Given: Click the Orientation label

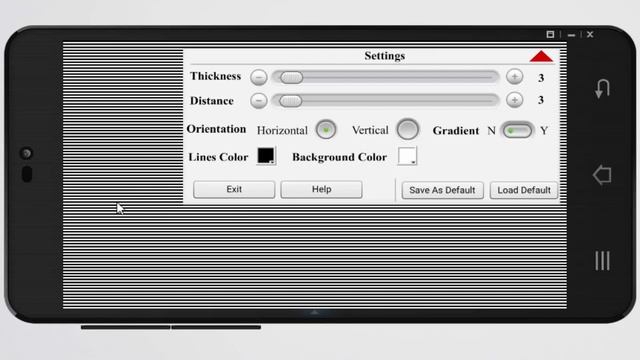Looking at the screenshot, I should pyautogui.click(x=216, y=129).
